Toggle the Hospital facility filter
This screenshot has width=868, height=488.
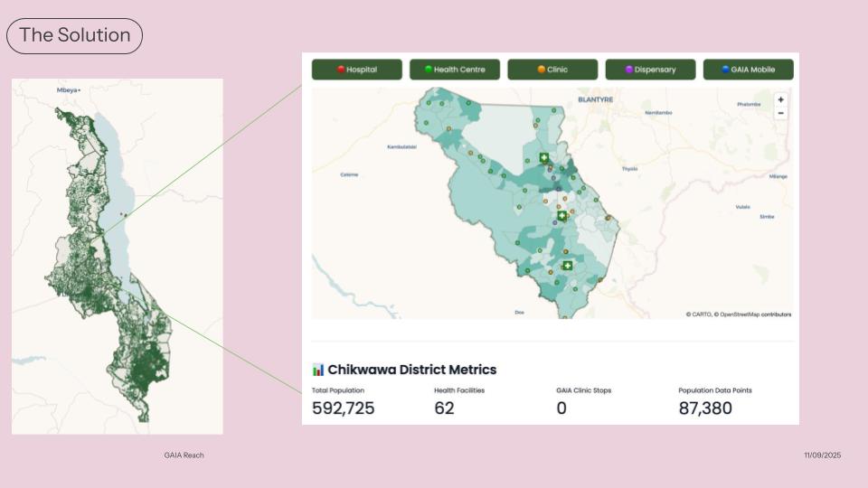[357, 70]
